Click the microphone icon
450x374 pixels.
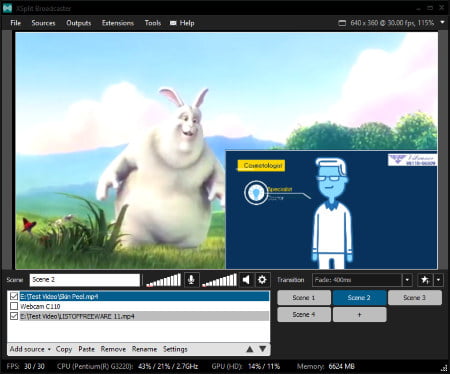191,280
